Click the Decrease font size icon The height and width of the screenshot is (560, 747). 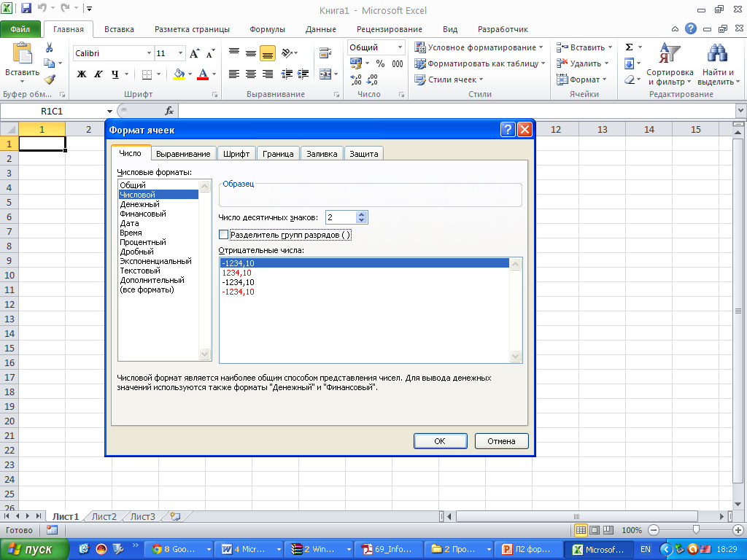[210, 53]
